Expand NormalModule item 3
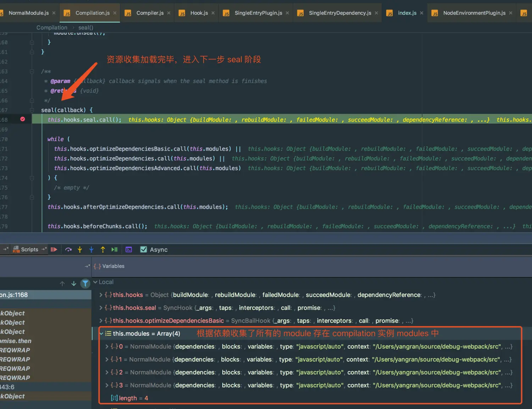The width and height of the screenshot is (532, 409). pyautogui.click(x=107, y=385)
